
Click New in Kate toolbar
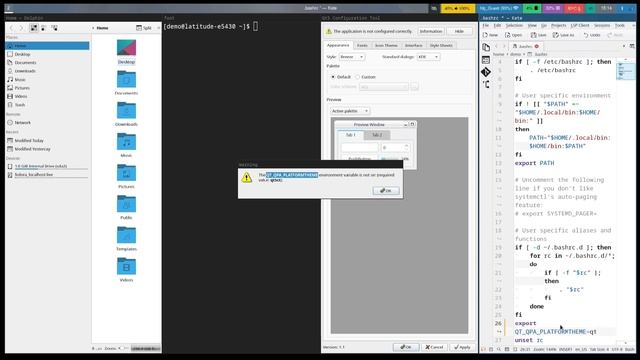click(x=490, y=35)
